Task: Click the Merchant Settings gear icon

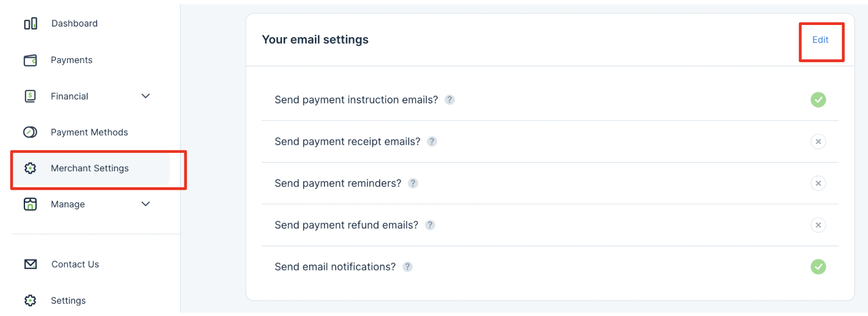Action: (x=30, y=168)
